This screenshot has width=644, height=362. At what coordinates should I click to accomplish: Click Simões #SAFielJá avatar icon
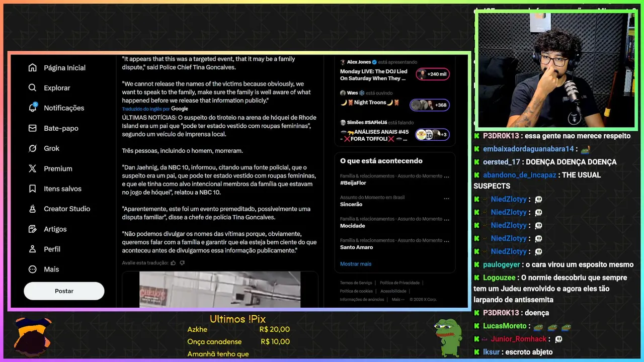tap(343, 122)
